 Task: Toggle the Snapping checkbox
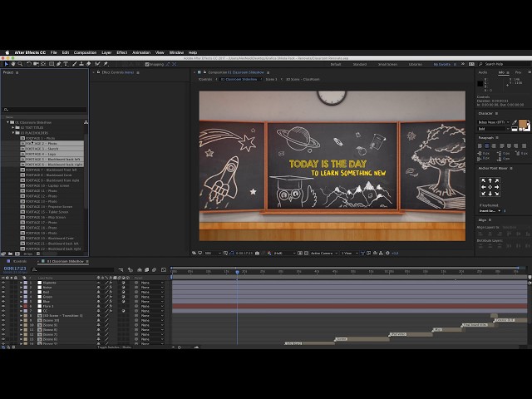click(147, 64)
